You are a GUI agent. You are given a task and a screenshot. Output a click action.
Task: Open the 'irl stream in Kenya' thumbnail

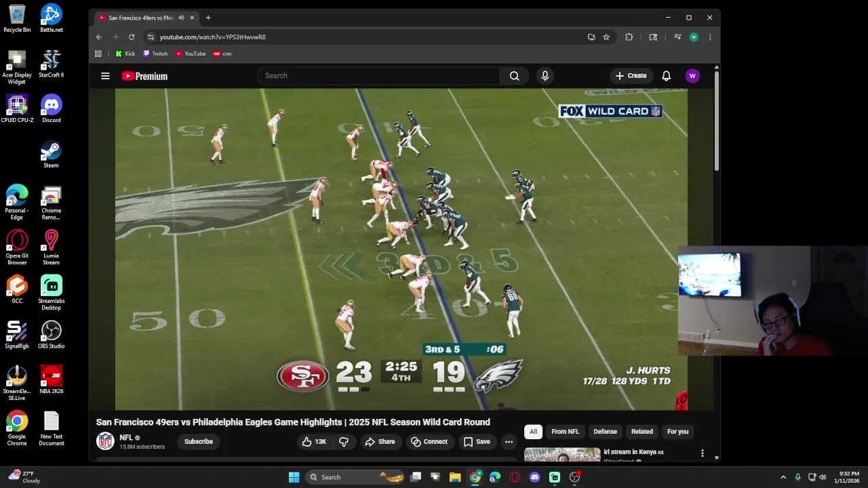(562, 454)
